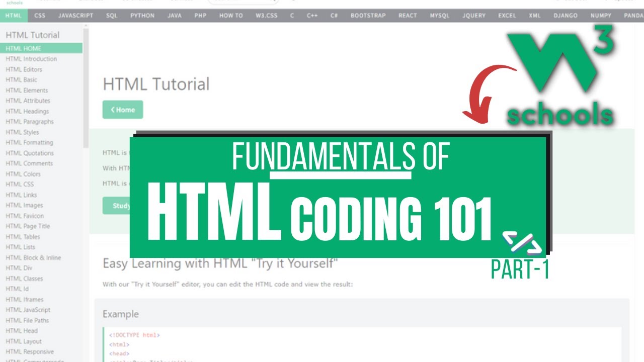644x362 pixels.
Task: Go to the REACT tab
Action: (x=408, y=16)
